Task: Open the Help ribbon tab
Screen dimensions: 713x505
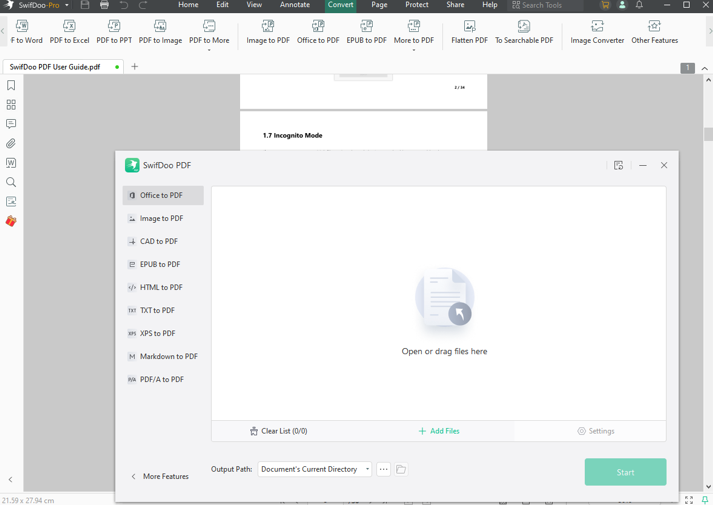Action: point(489,5)
